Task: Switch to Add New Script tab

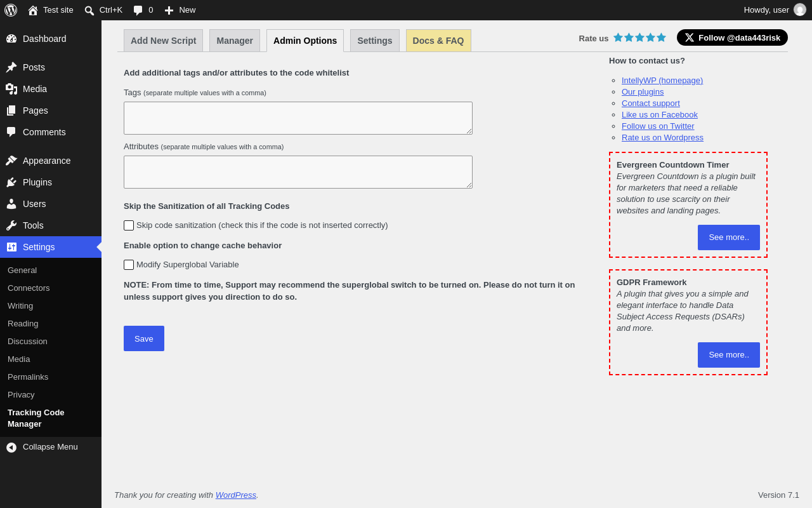Action: (x=164, y=41)
